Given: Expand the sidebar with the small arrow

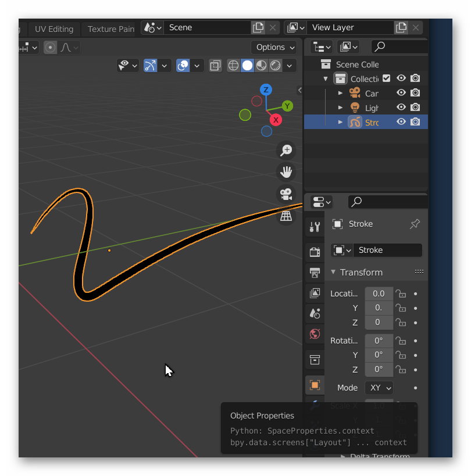Looking at the screenshot, I should [x=299, y=90].
